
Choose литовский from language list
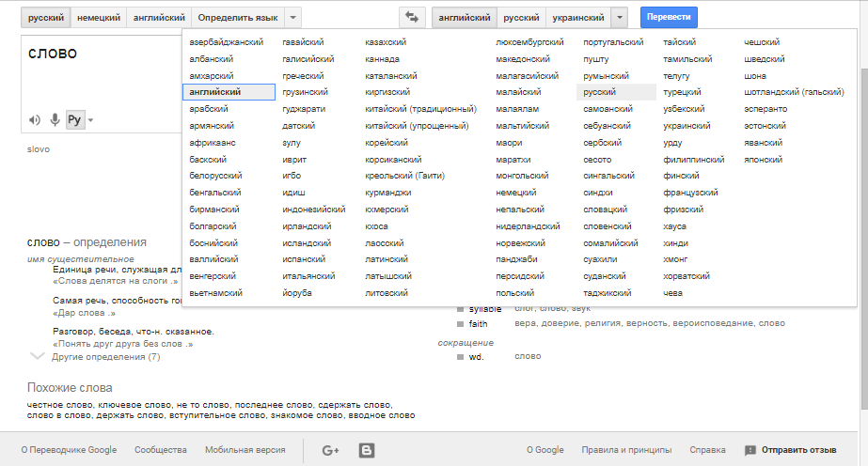(x=387, y=293)
